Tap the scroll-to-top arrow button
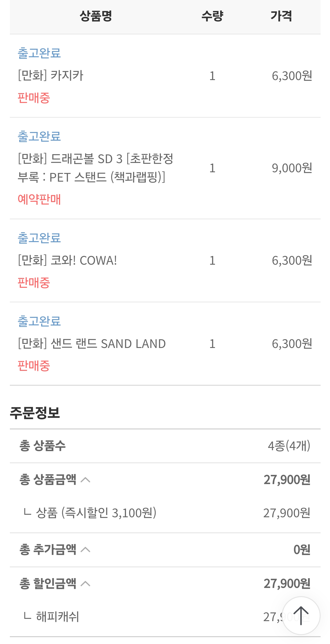The height and width of the screenshot is (644, 330). coord(301,615)
